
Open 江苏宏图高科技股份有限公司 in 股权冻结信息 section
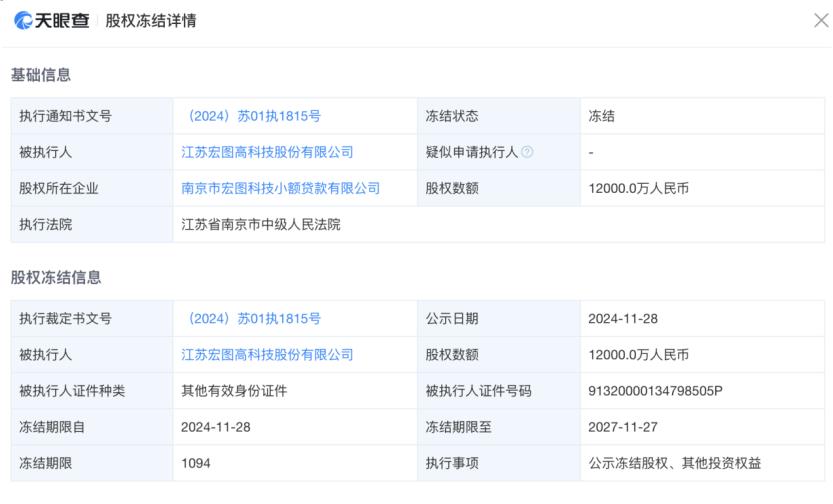pos(267,355)
